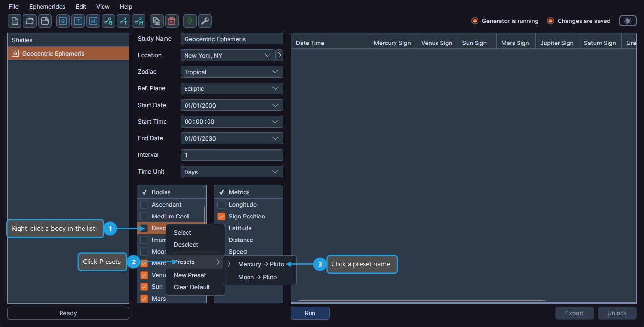Click the Interval input field
The image size is (644, 327).
point(231,154)
